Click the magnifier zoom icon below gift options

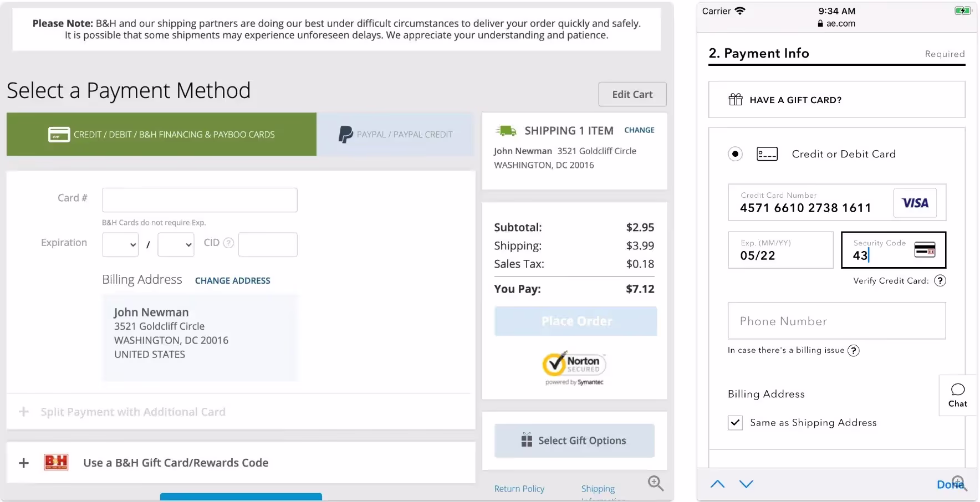click(655, 483)
